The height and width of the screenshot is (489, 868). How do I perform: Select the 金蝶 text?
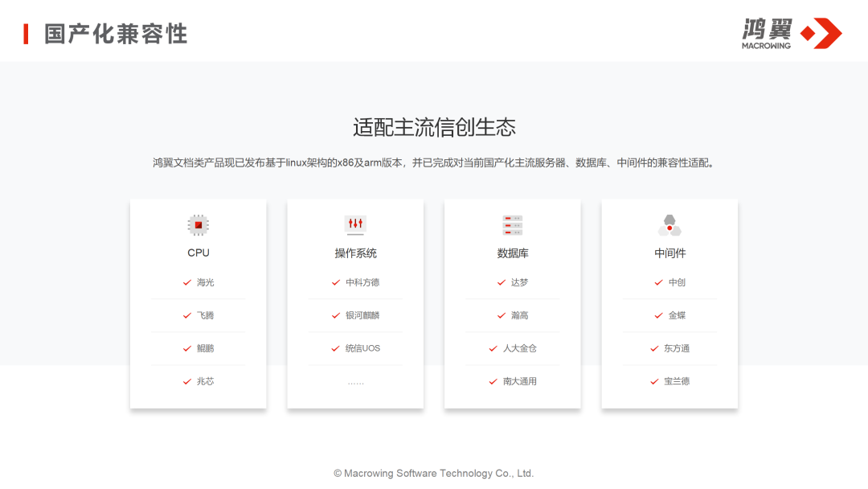click(677, 315)
